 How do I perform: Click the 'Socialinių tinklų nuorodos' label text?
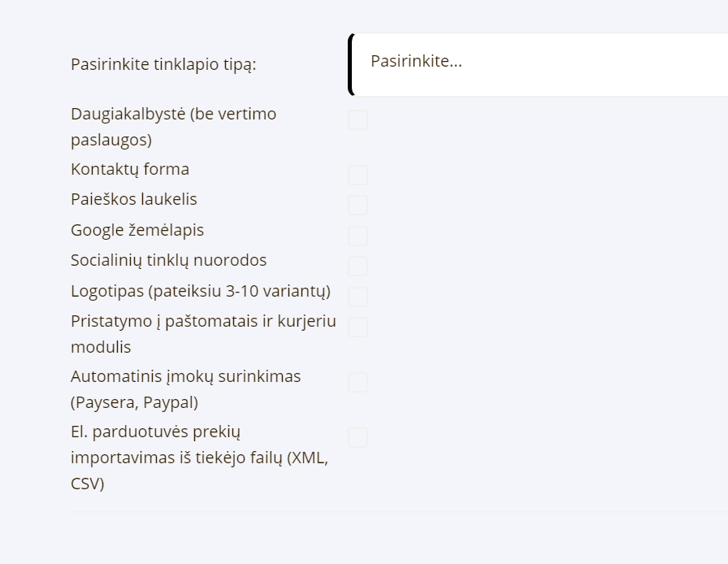pyautogui.click(x=168, y=260)
